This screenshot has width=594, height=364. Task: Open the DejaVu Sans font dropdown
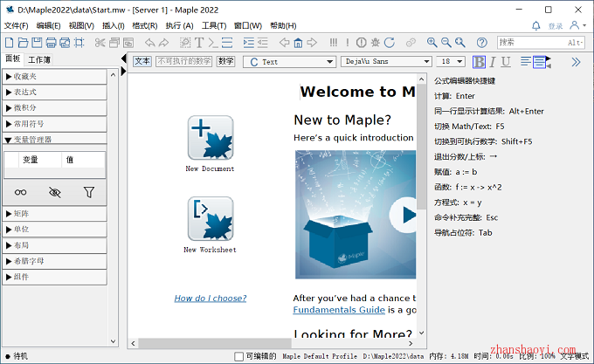(x=386, y=62)
